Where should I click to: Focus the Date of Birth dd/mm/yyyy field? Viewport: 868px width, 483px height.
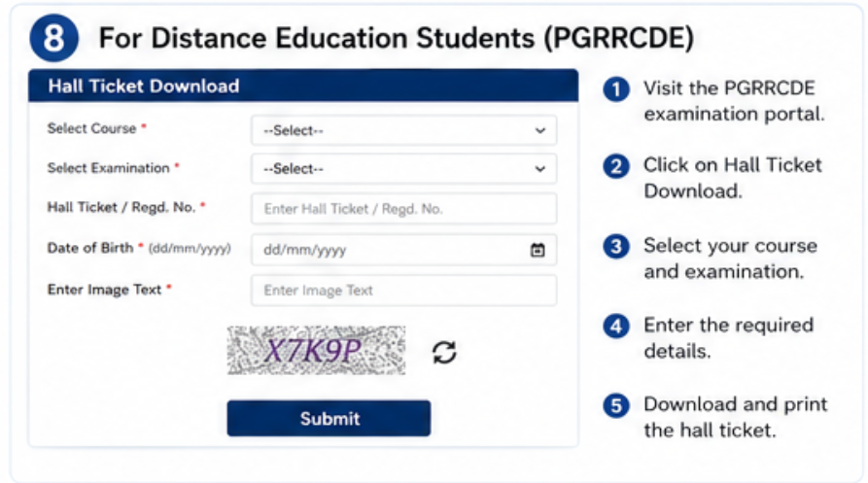coord(403,250)
